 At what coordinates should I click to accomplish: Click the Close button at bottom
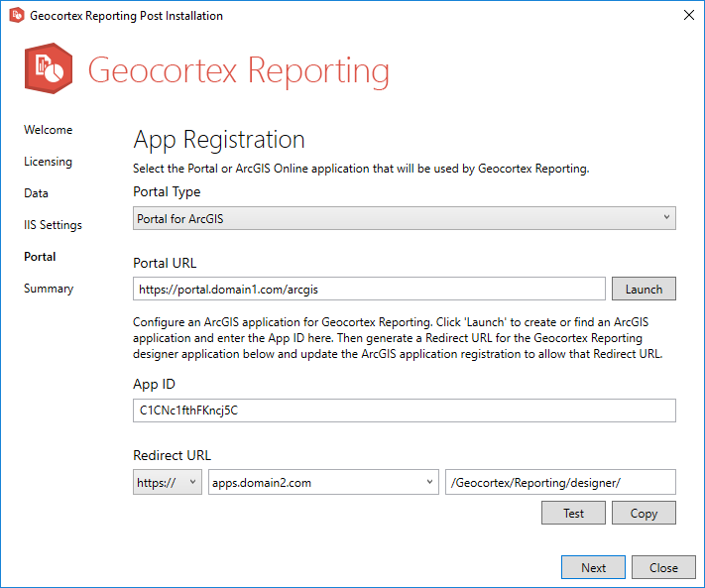(663, 567)
